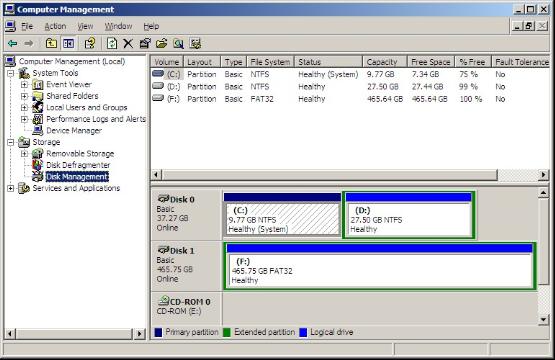This screenshot has width=555, height=360.
Task: Expand the Event Viewer node
Action: pos(24,85)
